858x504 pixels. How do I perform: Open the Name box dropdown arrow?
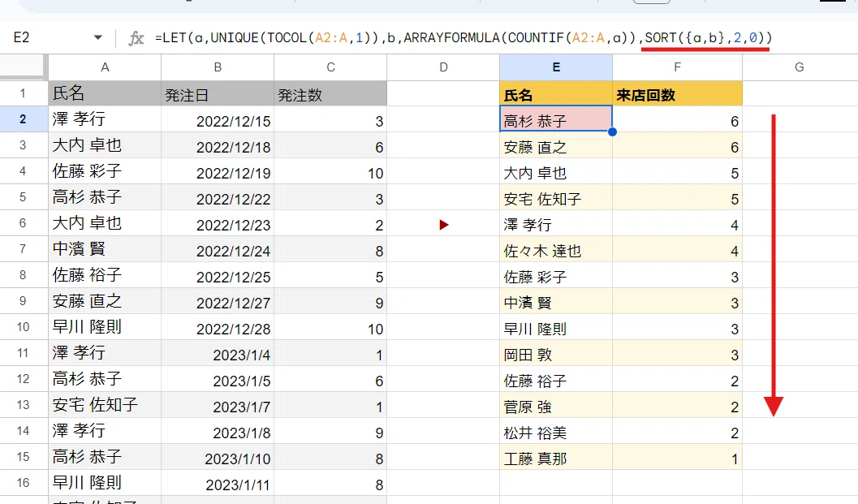tap(98, 38)
